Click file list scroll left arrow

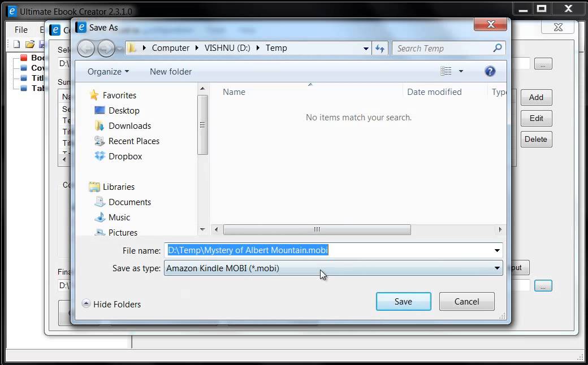coord(216,229)
